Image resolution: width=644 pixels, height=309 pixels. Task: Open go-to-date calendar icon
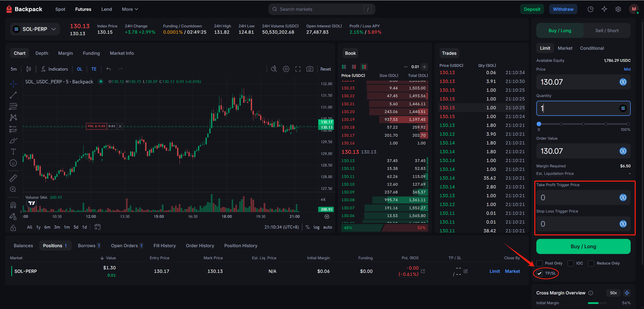click(97, 227)
